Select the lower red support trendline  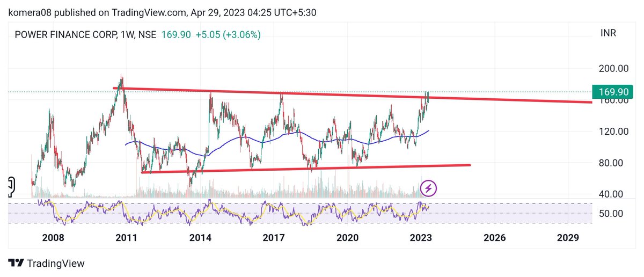(306, 169)
